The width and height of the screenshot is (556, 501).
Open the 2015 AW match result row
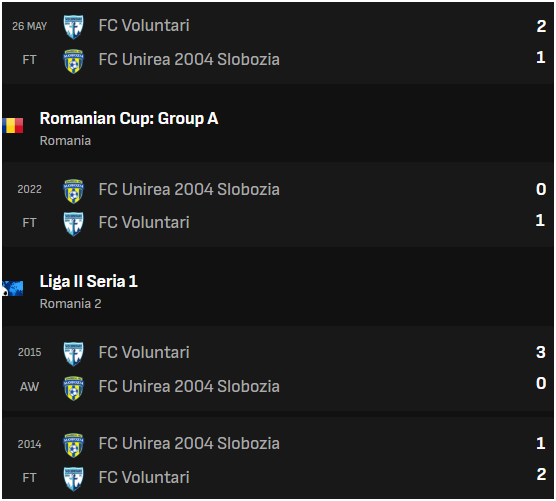tap(278, 369)
